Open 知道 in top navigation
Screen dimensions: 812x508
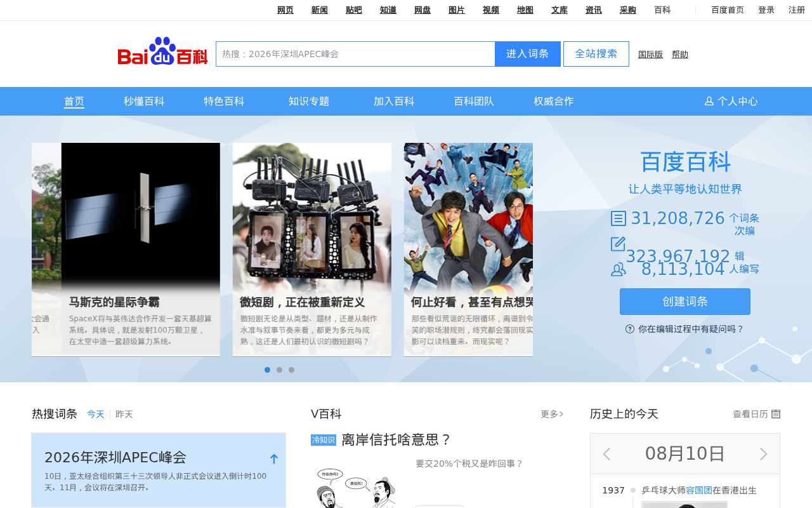point(388,10)
